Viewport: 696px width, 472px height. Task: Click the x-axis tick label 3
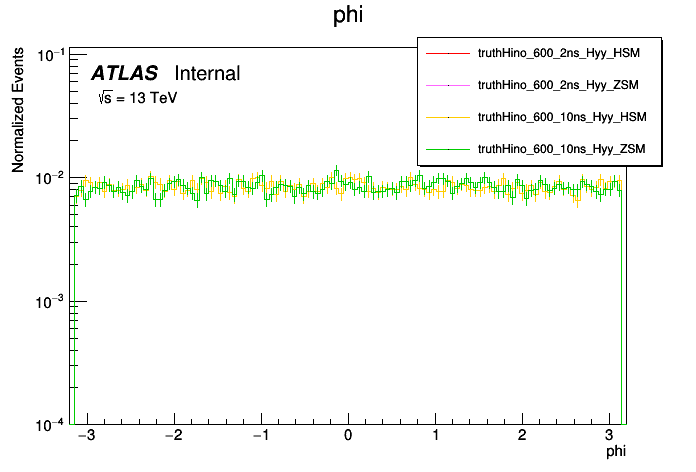pos(609,437)
